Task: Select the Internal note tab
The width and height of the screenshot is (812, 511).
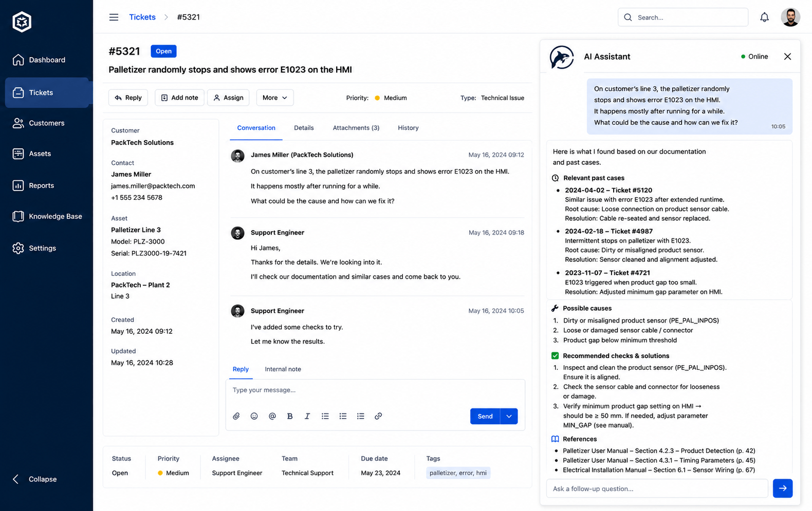Action: coord(283,369)
